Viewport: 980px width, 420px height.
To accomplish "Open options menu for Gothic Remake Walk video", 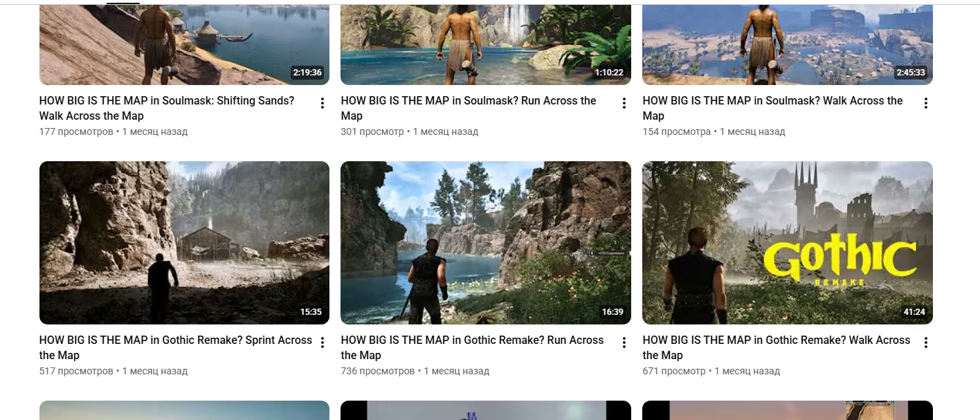I will 925,343.
